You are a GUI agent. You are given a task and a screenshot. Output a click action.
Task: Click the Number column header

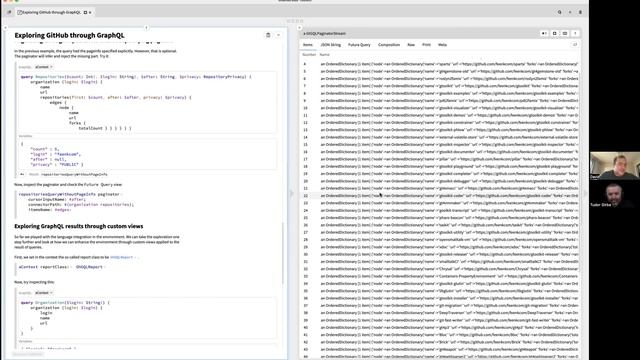tap(309, 55)
